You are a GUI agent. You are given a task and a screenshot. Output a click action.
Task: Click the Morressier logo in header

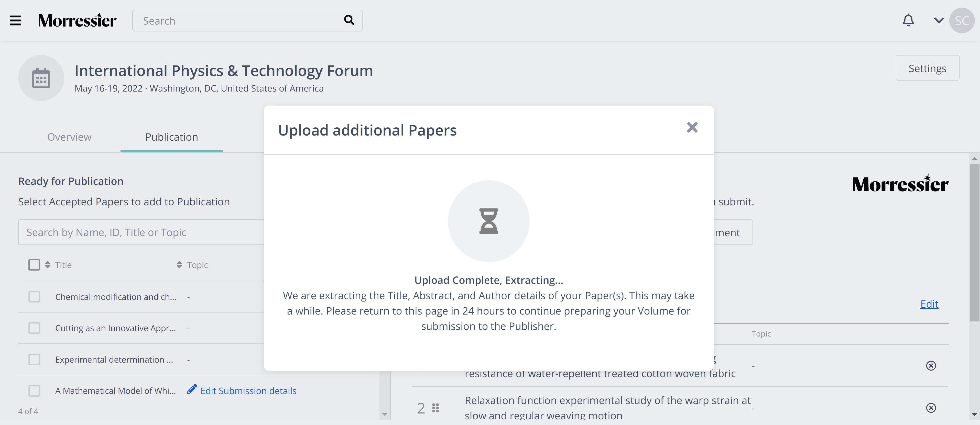(x=77, y=20)
